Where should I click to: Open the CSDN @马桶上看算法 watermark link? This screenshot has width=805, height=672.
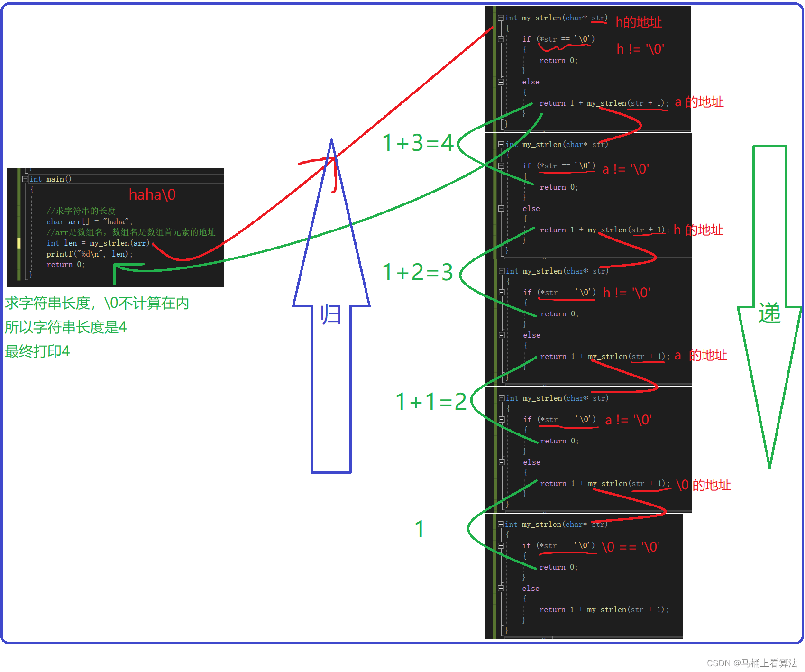(x=752, y=663)
